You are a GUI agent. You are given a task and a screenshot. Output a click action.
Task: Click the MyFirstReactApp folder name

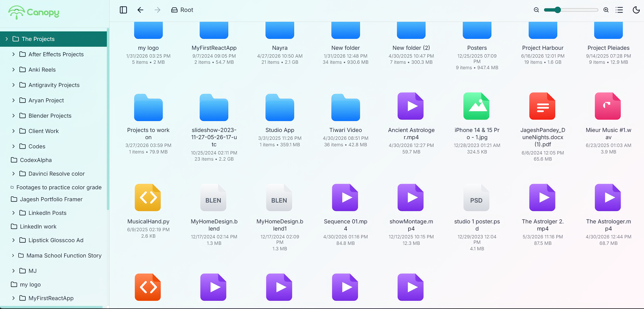coord(214,48)
